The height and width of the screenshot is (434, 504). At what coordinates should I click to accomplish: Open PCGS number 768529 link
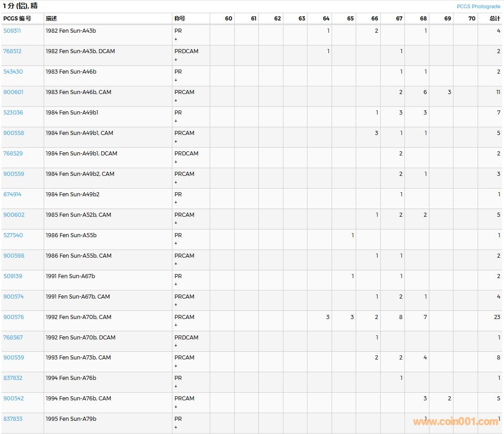[13, 154]
